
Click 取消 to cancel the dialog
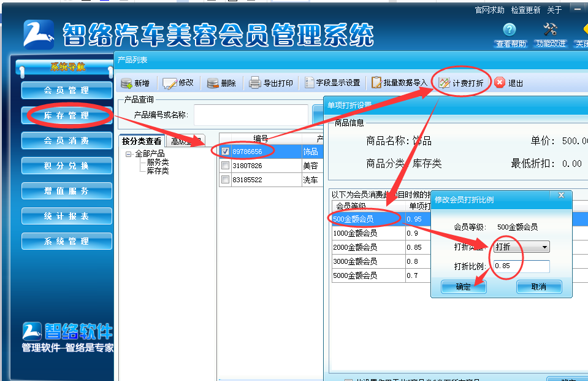pyautogui.click(x=539, y=287)
